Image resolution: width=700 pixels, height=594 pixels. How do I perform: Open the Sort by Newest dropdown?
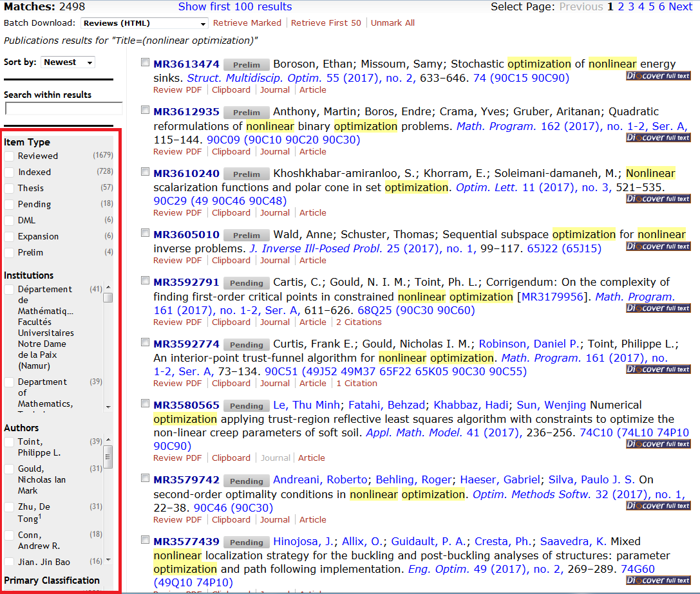[68, 62]
